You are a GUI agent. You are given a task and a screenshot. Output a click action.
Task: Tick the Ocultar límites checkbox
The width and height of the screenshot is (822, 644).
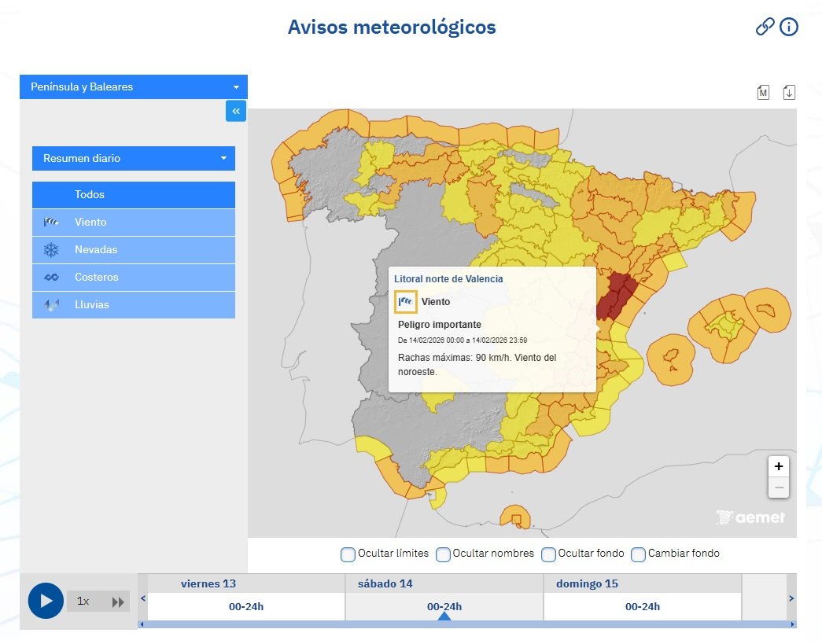348,554
